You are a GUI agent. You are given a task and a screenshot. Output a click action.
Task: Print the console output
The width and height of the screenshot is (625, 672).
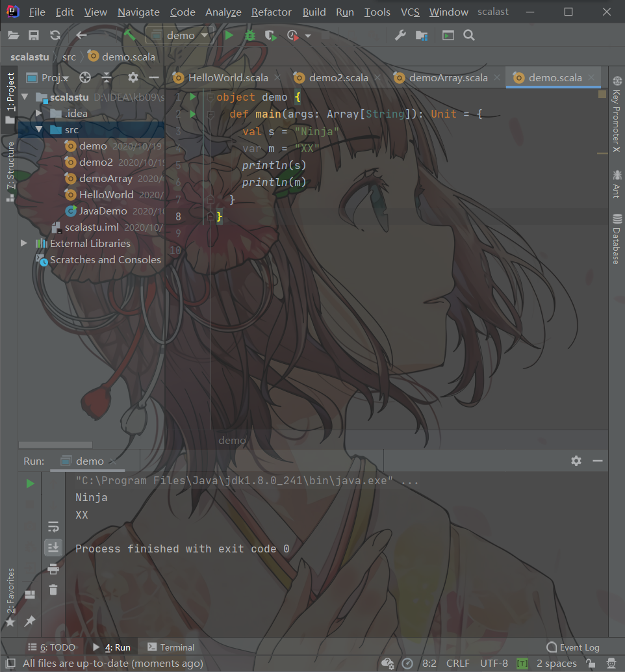tap(53, 569)
